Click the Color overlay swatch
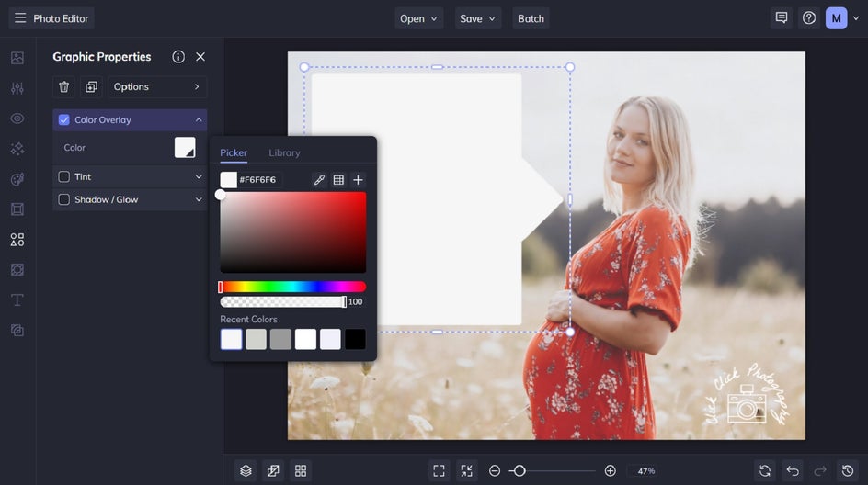Screen dimensions: 868x485 click(185, 148)
